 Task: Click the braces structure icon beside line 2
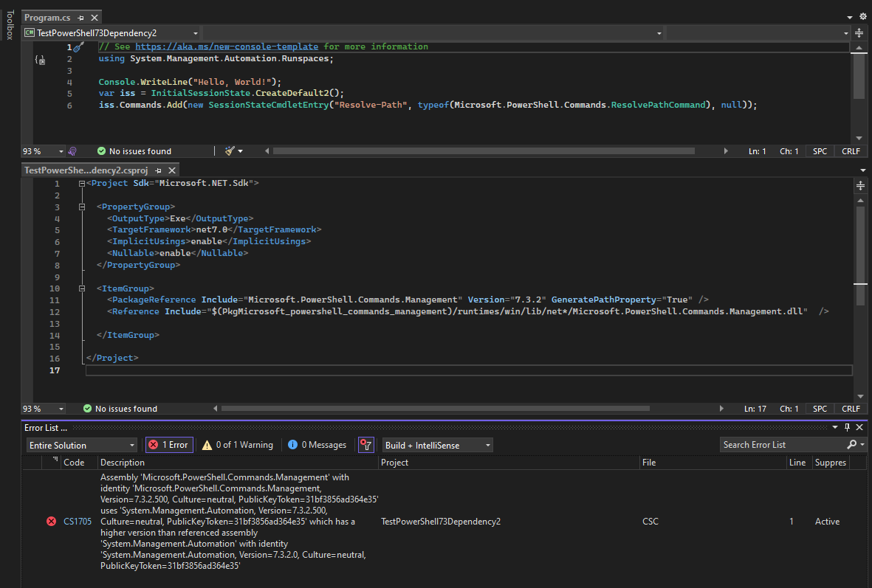tap(40, 59)
